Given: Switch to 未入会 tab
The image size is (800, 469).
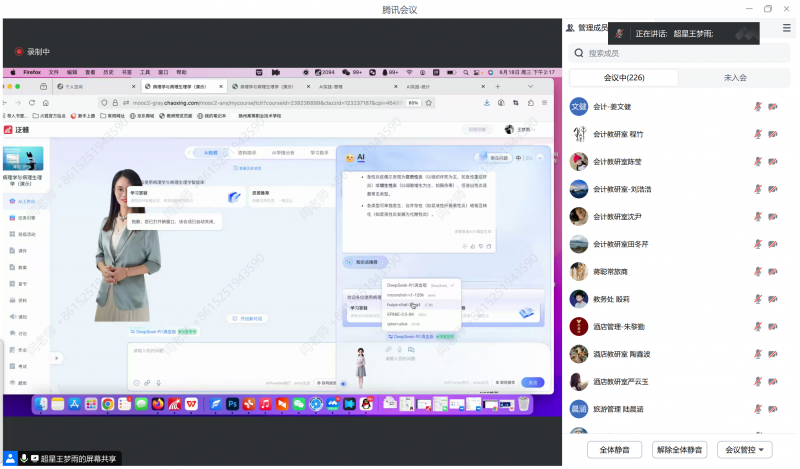Looking at the screenshot, I should 735,77.
